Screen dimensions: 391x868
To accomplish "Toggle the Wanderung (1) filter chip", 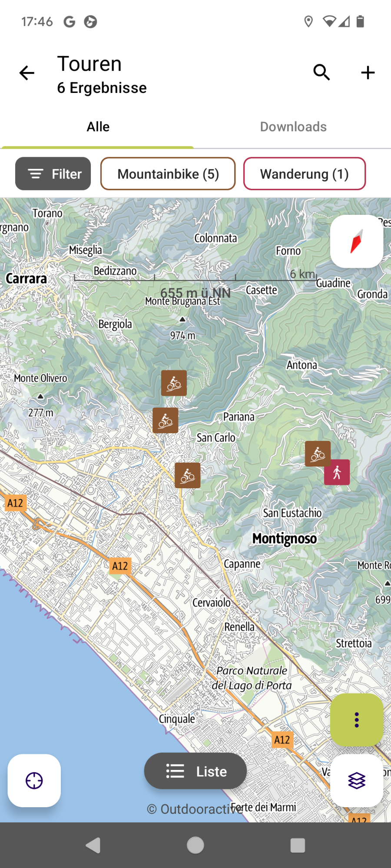I will (x=305, y=174).
